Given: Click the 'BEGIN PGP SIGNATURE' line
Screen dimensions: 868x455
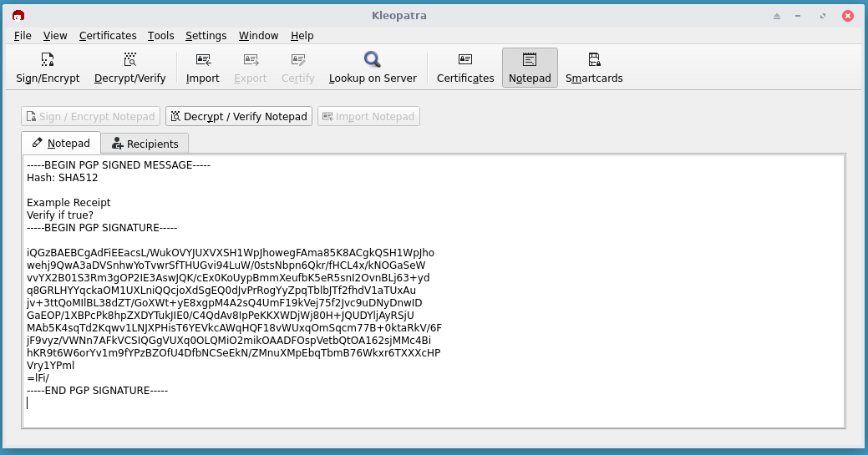Looking at the screenshot, I should click(102, 227).
